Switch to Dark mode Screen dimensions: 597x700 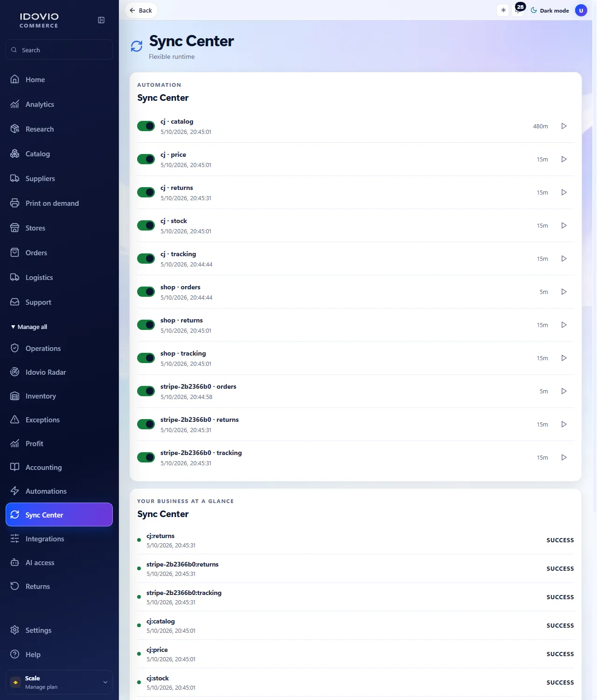point(550,10)
